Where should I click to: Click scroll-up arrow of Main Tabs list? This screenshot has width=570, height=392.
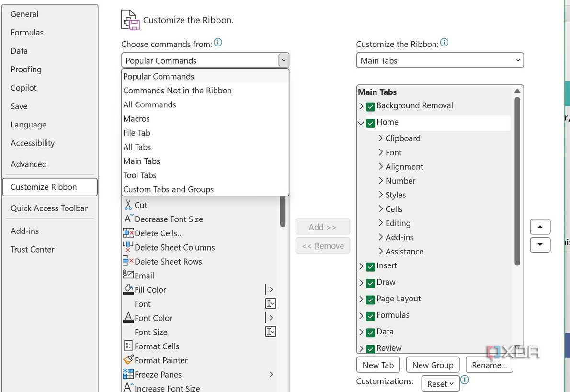pyautogui.click(x=517, y=91)
